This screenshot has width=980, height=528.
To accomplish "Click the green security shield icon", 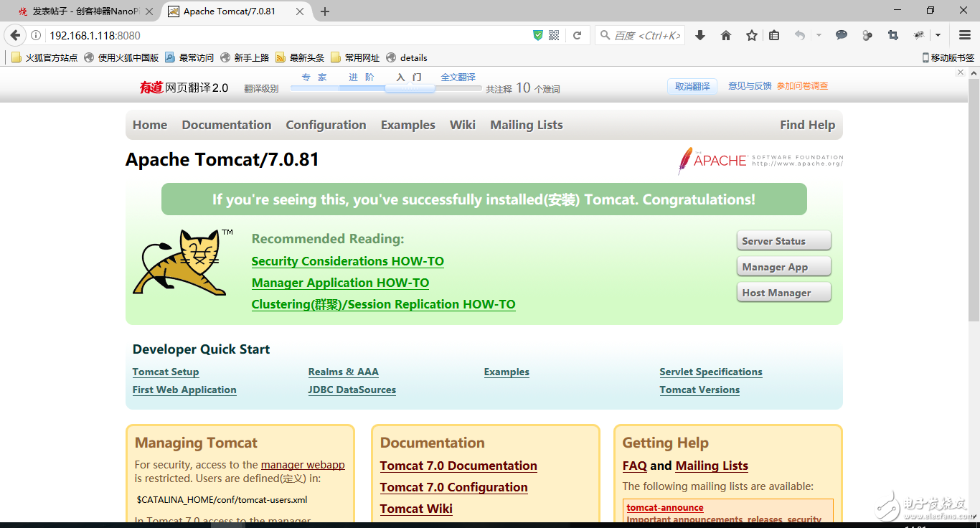I will click(x=538, y=35).
